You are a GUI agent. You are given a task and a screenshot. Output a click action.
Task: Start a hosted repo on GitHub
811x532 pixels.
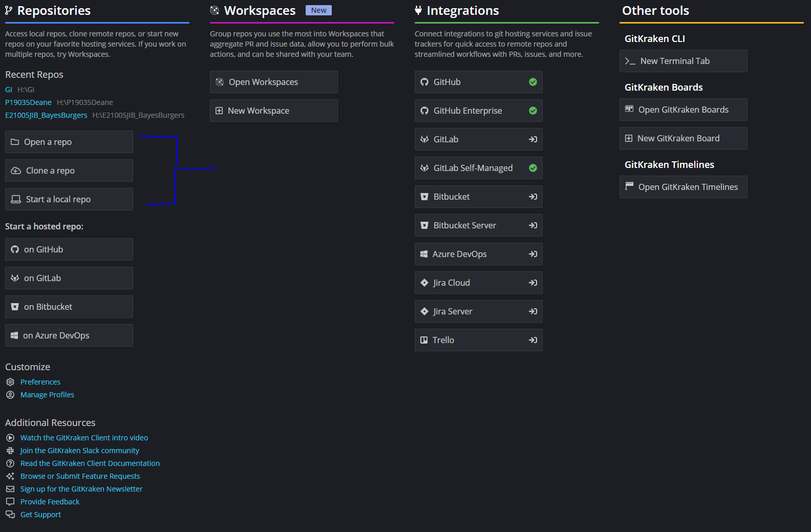pos(69,249)
